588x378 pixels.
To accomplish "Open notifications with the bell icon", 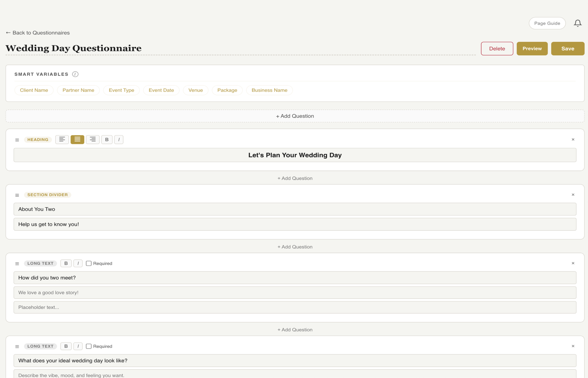I will (x=578, y=23).
